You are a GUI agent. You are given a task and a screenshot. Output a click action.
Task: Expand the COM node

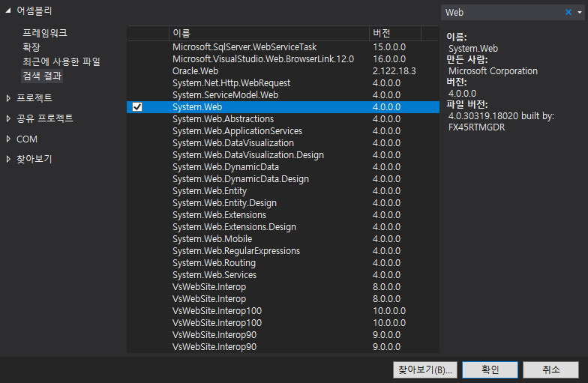pos(8,139)
